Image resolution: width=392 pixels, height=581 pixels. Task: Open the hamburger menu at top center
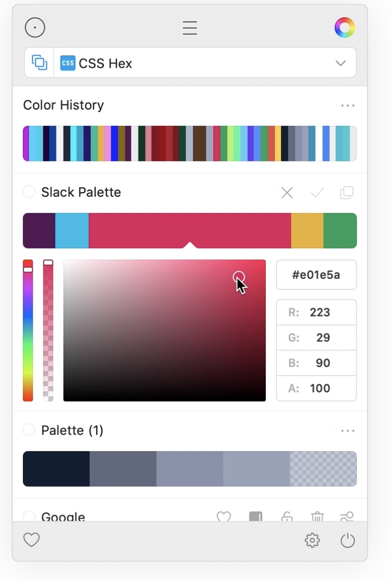coord(190,28)
